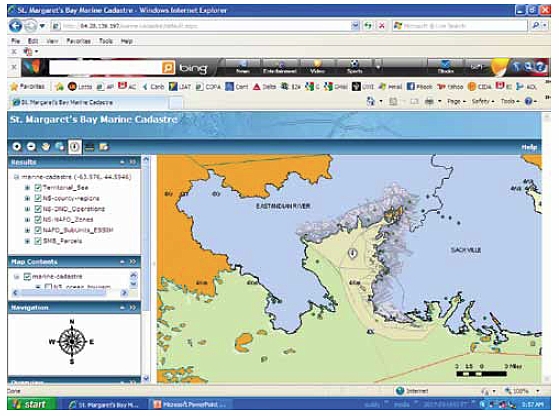This screenshot has height=416, width=559.
Task: Open the Tools menu in menu bar
Action: coord(106,41)
